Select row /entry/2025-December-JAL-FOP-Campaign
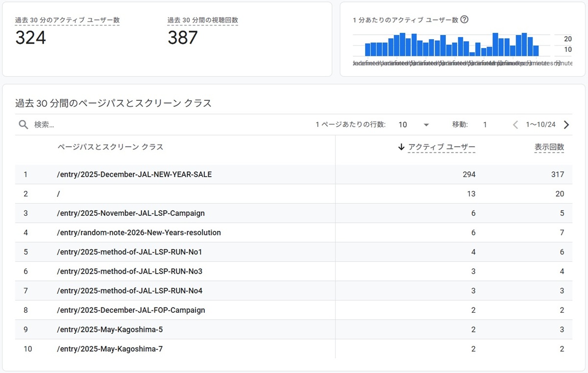The height and width of the screenshot is (373, 588). [294, 310]
